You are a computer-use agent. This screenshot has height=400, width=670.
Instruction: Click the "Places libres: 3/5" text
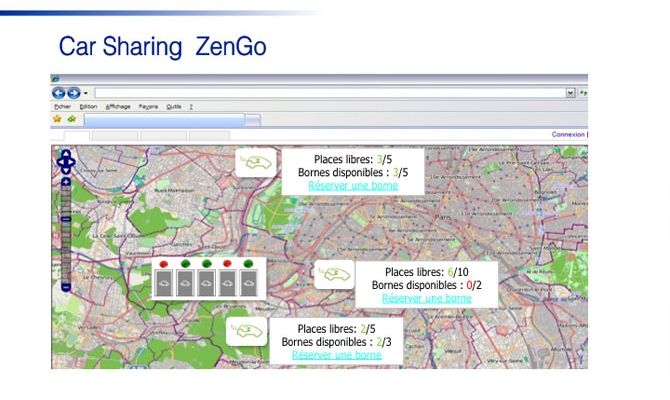(353, 159)
